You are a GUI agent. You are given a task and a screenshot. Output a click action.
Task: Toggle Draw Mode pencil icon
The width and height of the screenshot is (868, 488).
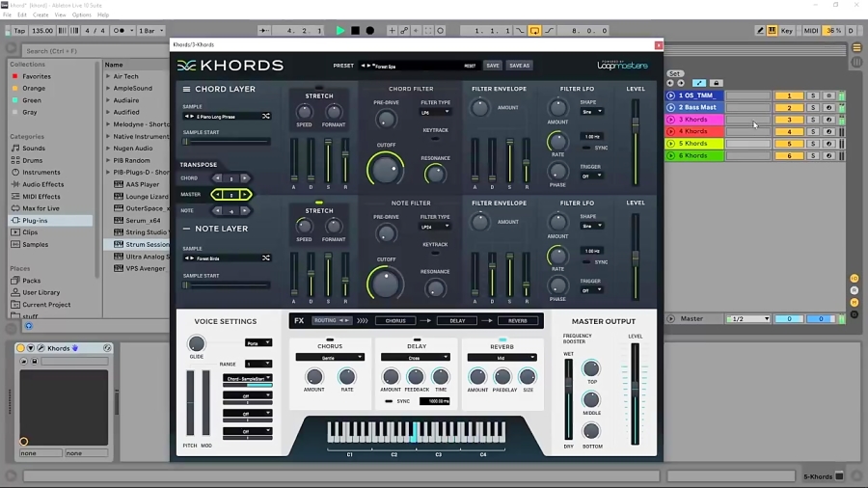(x=760, y=31)
